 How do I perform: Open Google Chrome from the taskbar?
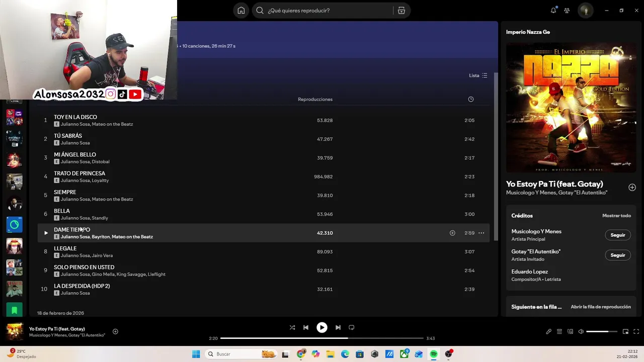[301, 354]
